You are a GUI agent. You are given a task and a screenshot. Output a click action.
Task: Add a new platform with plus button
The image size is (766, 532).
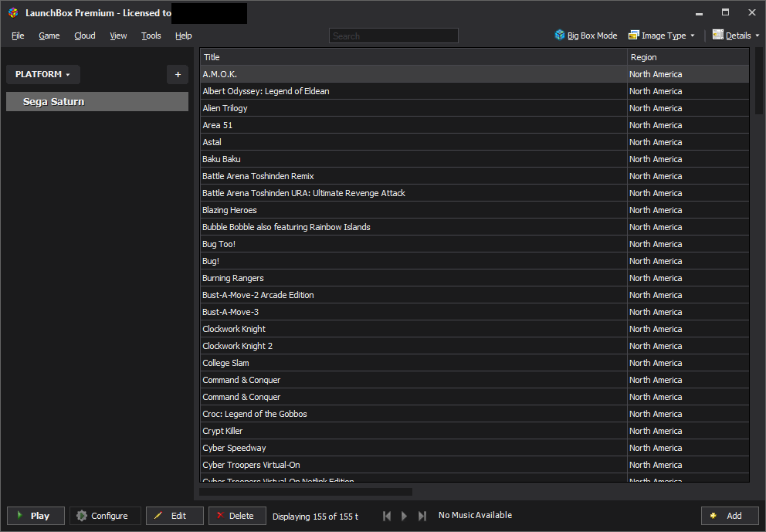[x=178, y=74]
